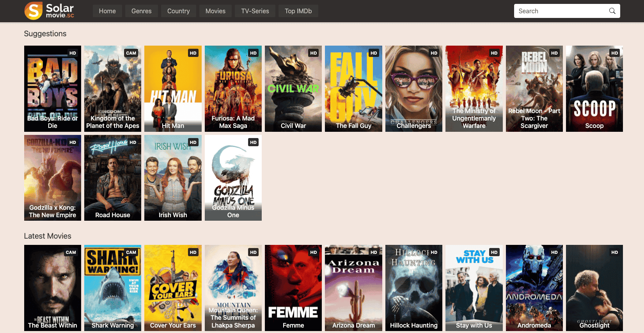Click the CAM badge on Shark Warning
This screenshot has height=333, width=644.
[131, 252]
